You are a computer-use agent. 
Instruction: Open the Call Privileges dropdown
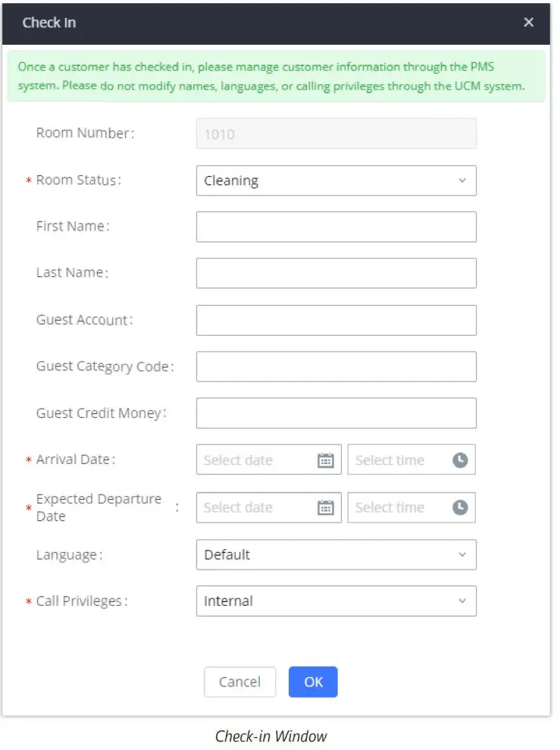[x=336, y=601]
